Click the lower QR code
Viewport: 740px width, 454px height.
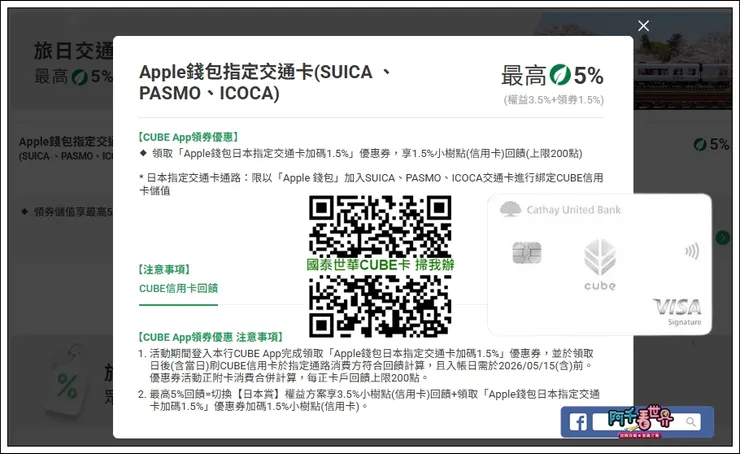(x=380, y=306)
